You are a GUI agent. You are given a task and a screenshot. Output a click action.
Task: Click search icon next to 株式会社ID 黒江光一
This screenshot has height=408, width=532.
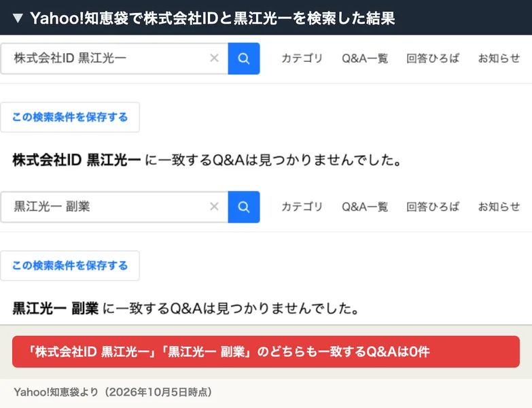(x=244, y=58)
